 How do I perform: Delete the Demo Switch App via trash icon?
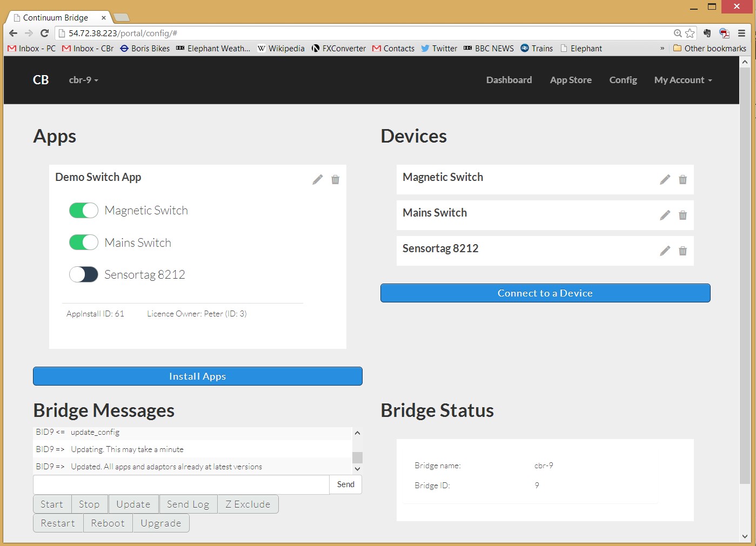[335, 179]
